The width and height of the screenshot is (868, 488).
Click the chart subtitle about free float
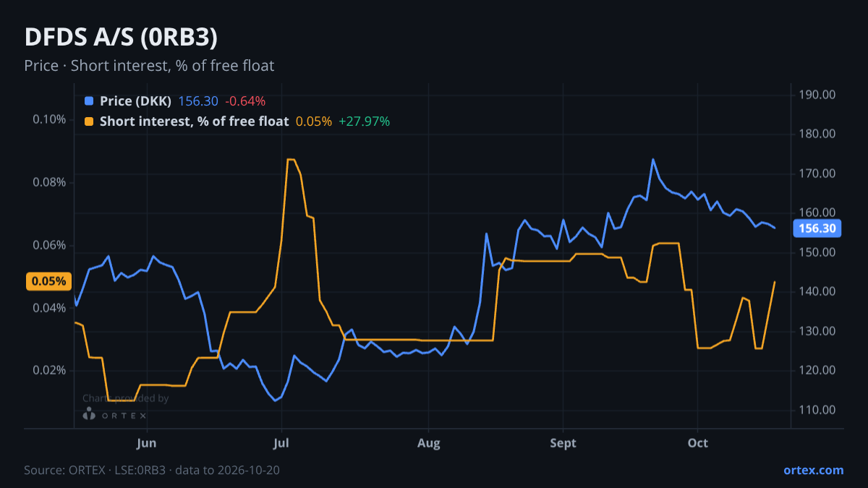point(149,66)
